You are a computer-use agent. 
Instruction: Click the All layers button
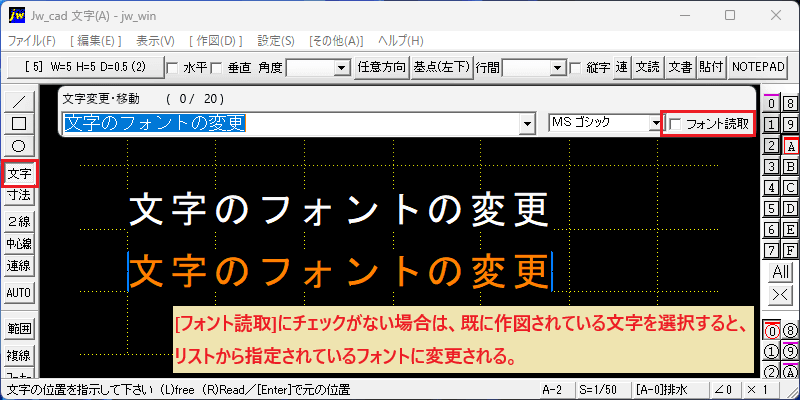click(781, 272)
